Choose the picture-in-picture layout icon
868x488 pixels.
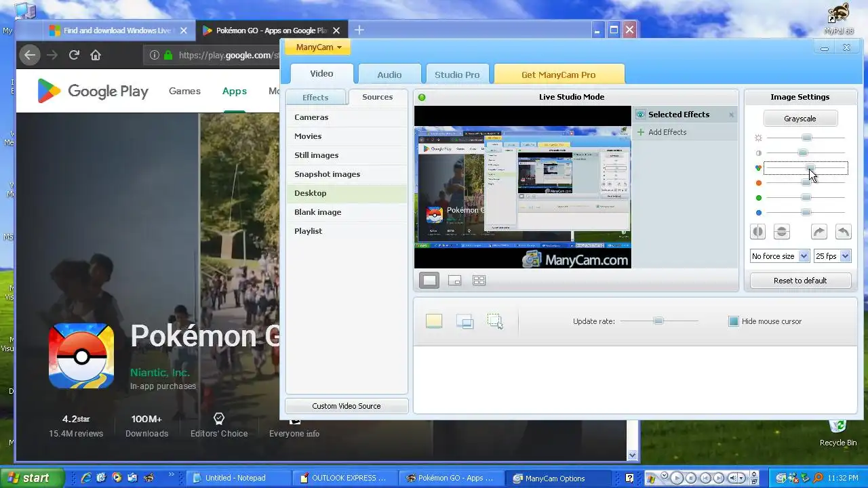coord(454,280)
